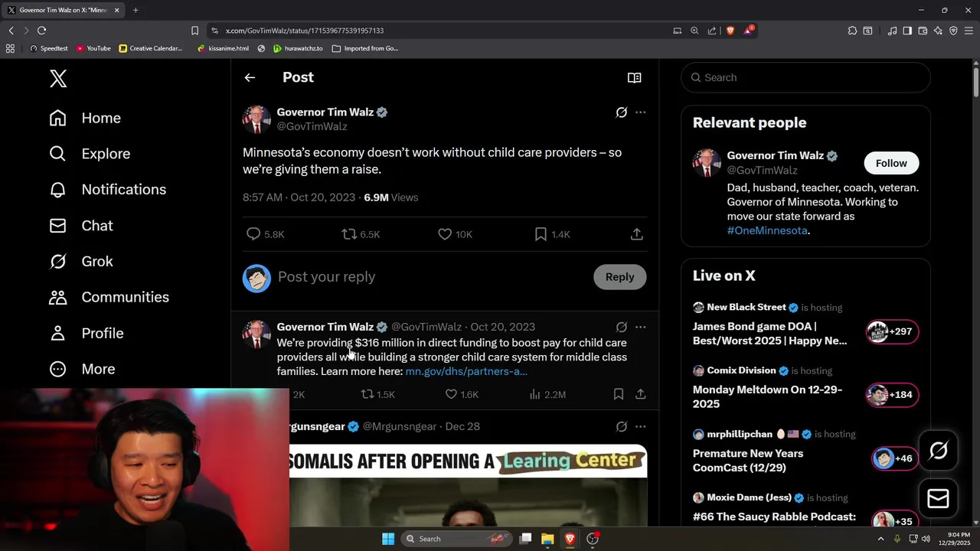Open @GovTimWalz handle in Relevant people
Viewport: 980px width, 551px height.
[762, 170]
